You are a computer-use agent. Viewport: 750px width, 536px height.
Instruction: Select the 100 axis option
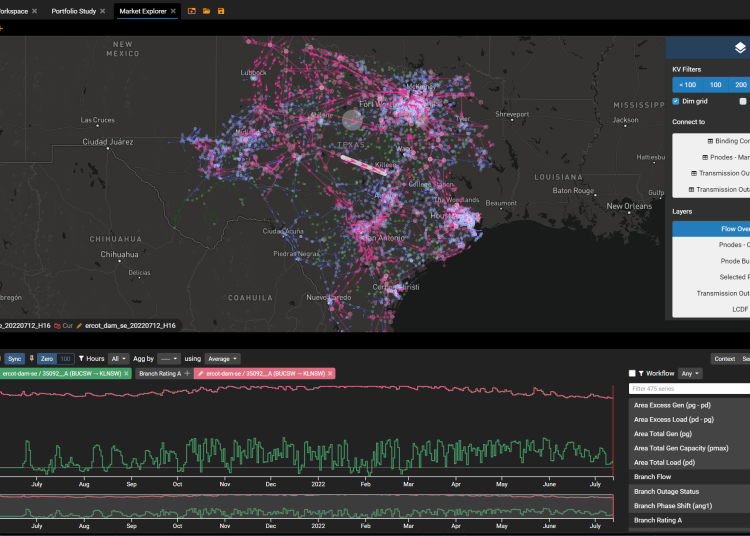coord(66,359)
